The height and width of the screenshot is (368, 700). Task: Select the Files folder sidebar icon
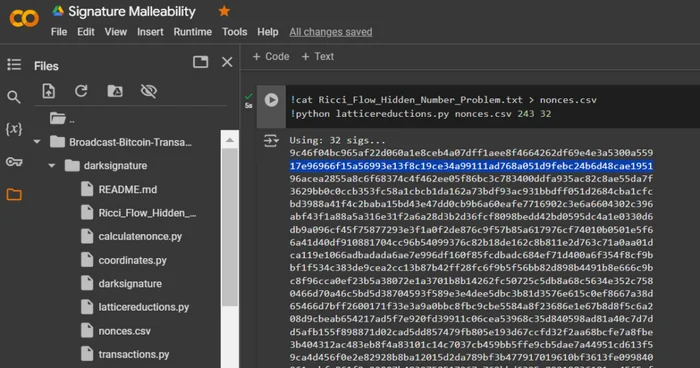click(14, 194)
